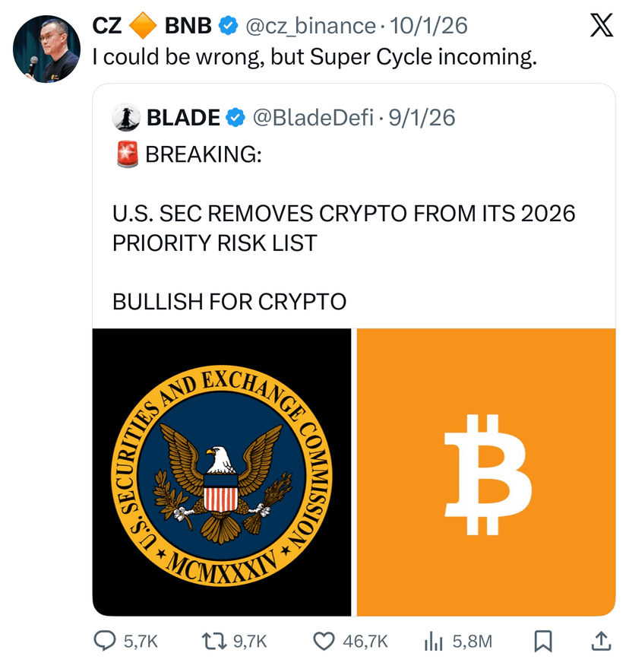Open quoted post by clicking BREAKING text
This screenshot has width=629, height=672.
(203, 155)
